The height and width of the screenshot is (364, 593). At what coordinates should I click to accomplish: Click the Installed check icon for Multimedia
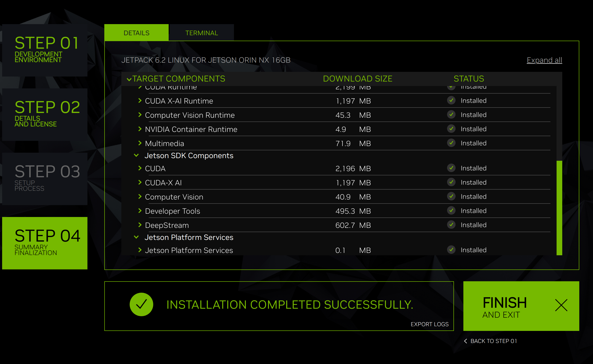click(451, 143)
